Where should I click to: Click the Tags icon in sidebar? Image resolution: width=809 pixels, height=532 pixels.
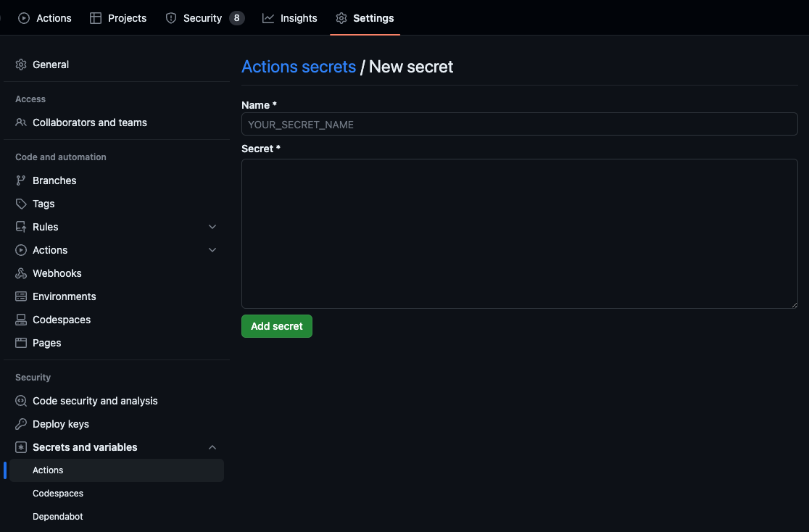tap(20, 204)
